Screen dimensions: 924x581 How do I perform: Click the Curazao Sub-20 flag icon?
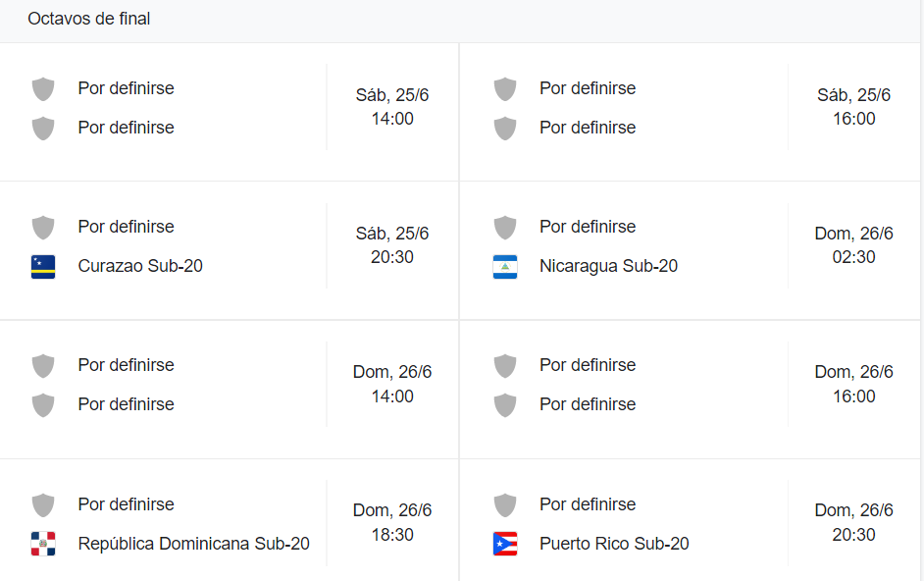click(x=43, y=267)
